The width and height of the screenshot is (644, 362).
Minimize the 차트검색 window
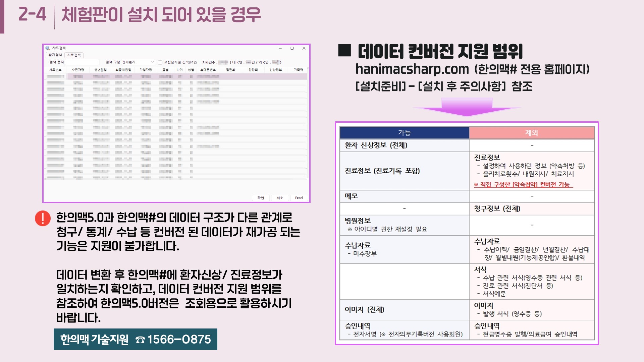coord(280,48)
